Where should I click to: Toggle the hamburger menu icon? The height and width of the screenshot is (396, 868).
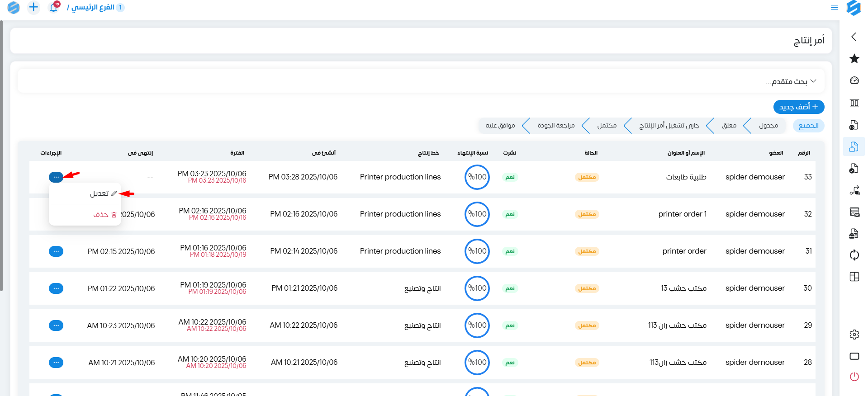[x=835, y=8]
